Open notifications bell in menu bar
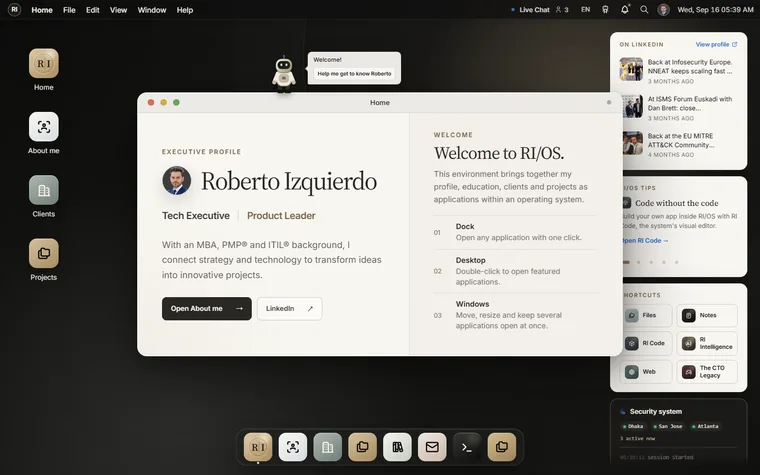The image size is (760, 475). (625, 9)
